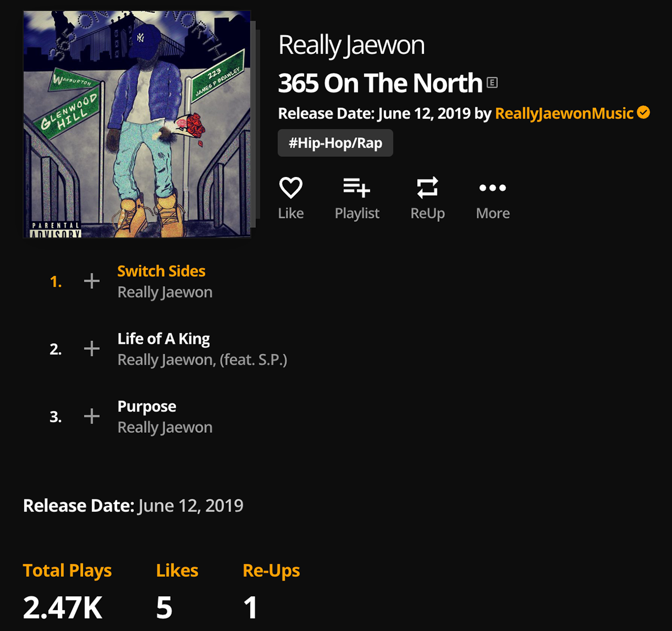Open the ReallyJaewonMusic uploader profile

(564, 114)
